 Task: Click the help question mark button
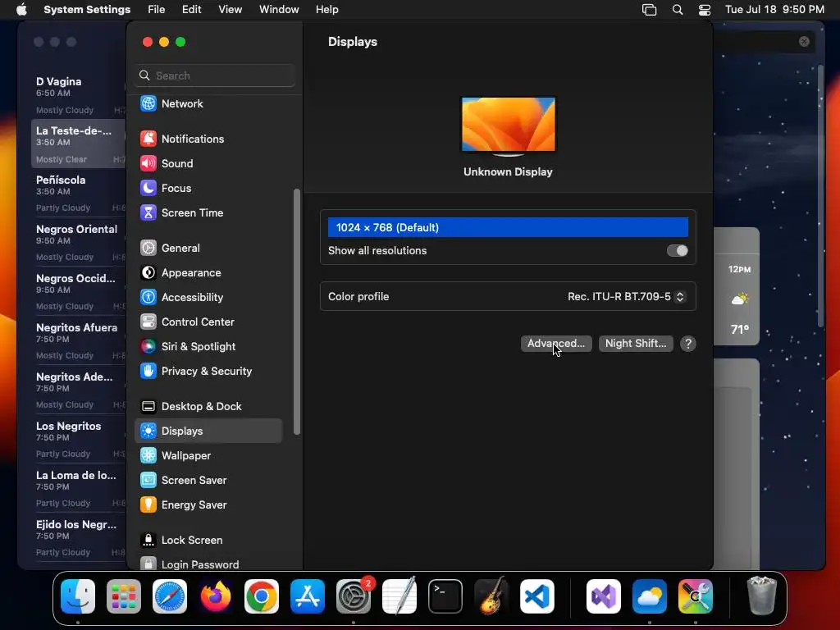tap(688, 344)
